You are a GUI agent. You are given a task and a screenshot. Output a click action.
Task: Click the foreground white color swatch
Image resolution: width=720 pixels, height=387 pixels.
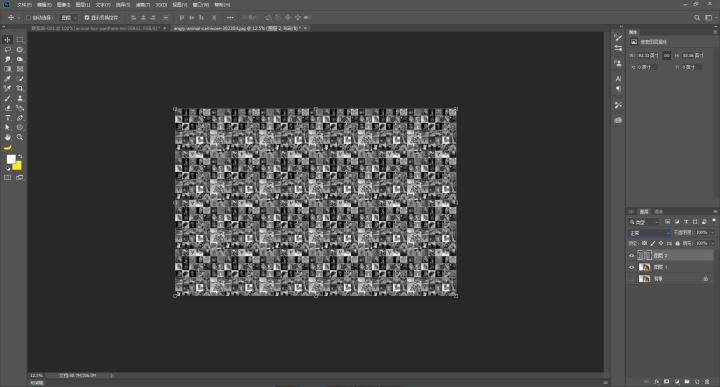tap(11, 159)
